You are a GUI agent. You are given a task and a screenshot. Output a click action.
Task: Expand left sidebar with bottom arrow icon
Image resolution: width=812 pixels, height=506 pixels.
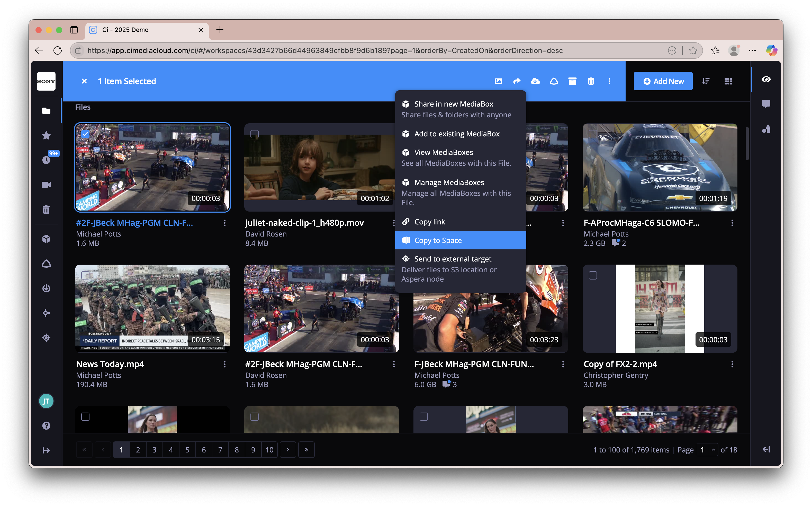[x=46, y=450]
